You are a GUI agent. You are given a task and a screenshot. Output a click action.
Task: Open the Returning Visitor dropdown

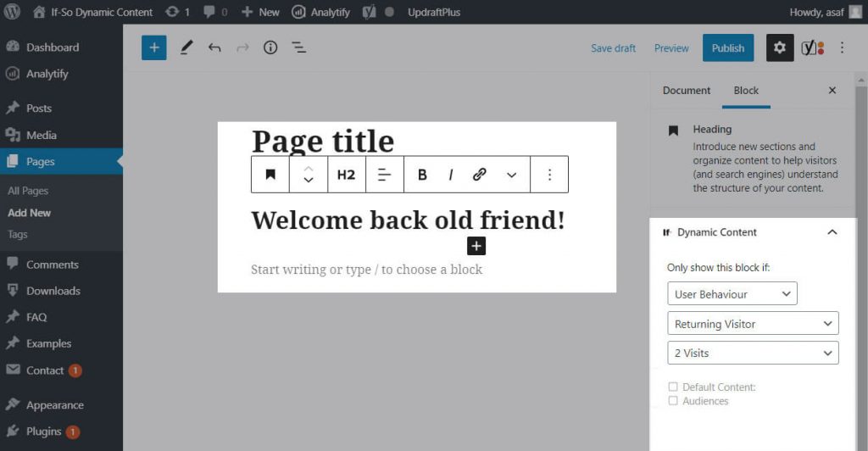point(753,324)
